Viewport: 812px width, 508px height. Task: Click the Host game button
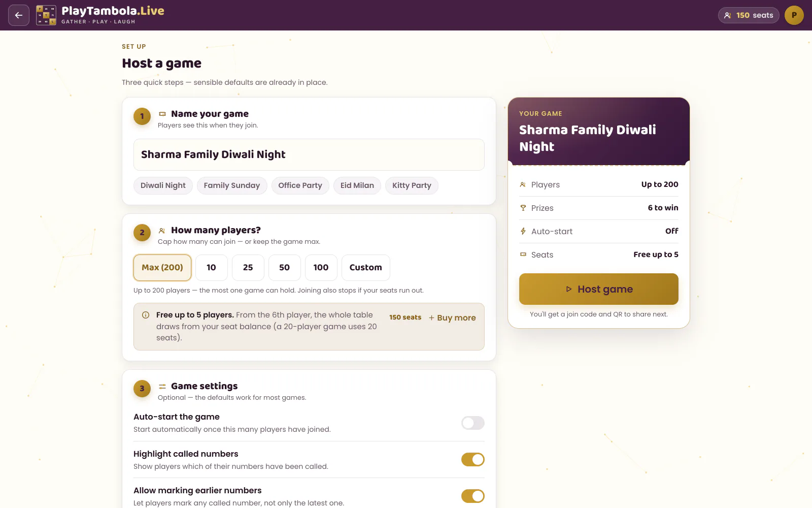(x=599, y=289)
